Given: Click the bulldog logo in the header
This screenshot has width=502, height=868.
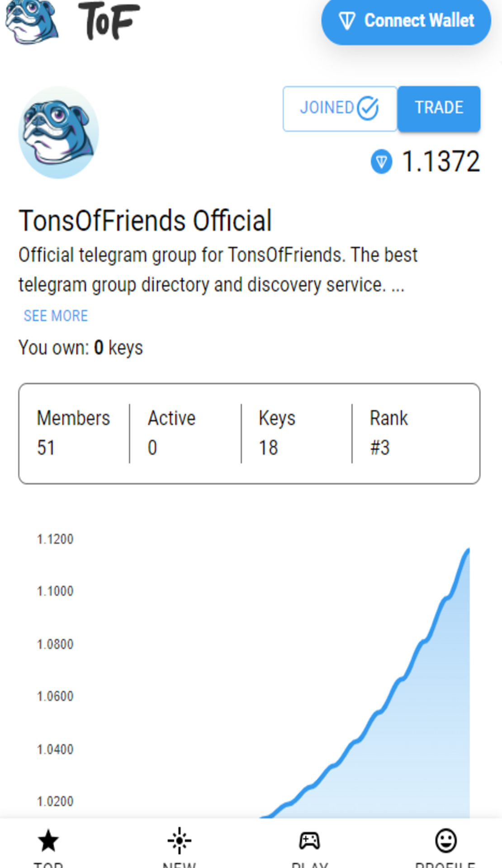Looking at the screenshot, I should pyautogui.click(x=32, y=21).
